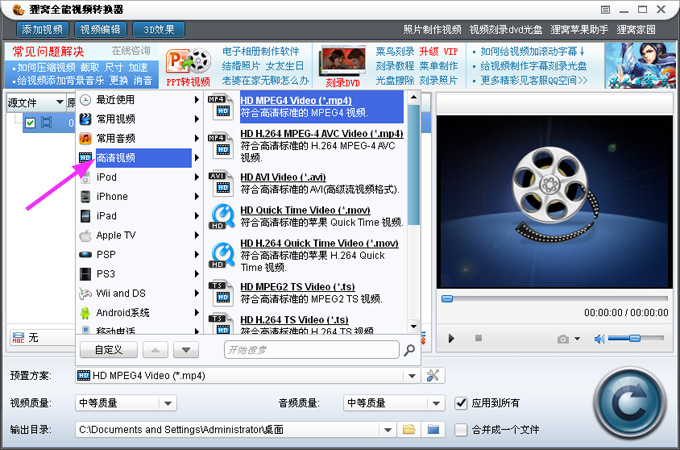Mute audio via speaker icon
This screenshot has width=680, height=450.
tap(599, 339)
